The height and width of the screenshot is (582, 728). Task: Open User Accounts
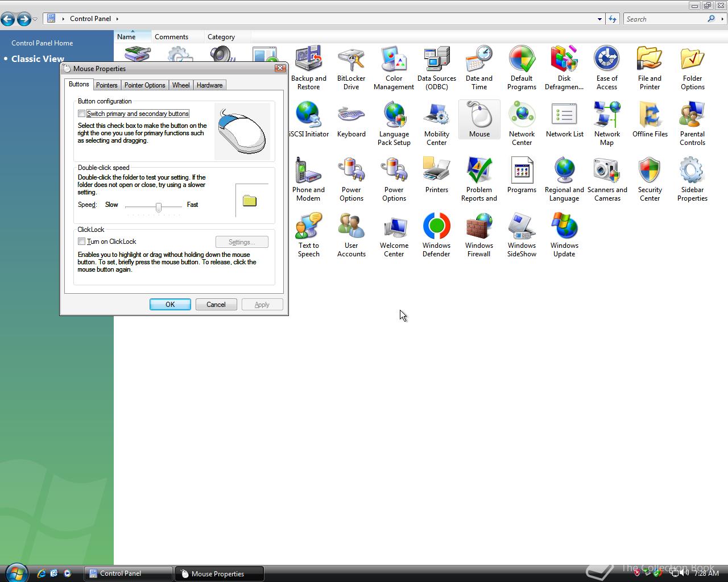(x=351, y=235)
